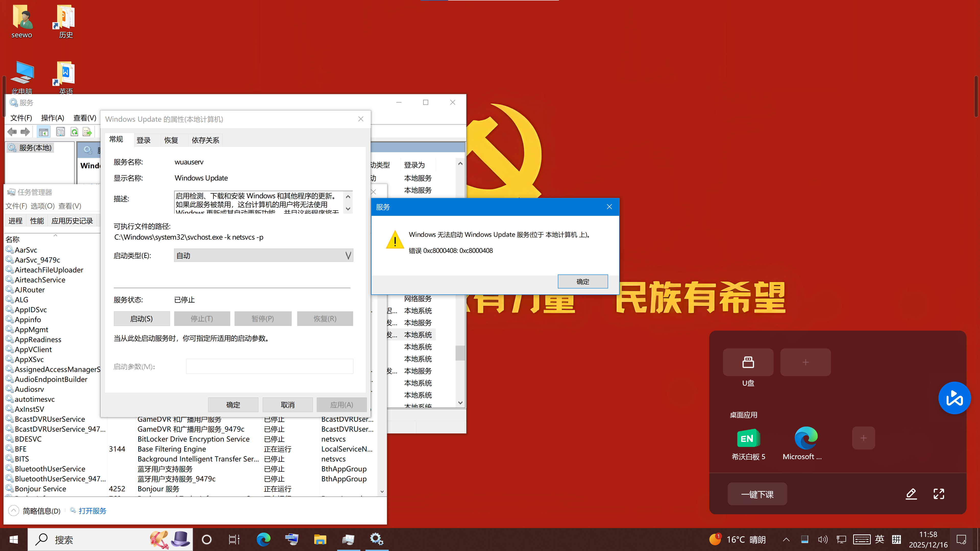
Task: Click the refresh icon in Services toolbar
Action: click(x=75, y=132)
